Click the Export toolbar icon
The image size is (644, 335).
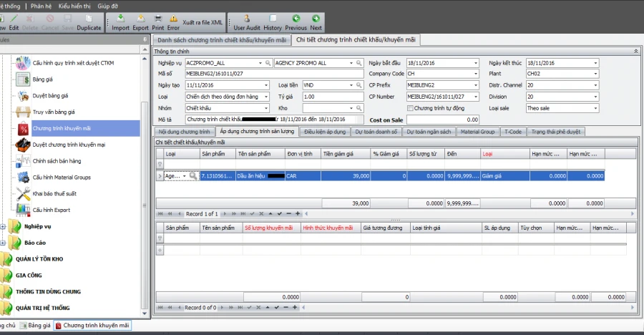coord(140,23)
